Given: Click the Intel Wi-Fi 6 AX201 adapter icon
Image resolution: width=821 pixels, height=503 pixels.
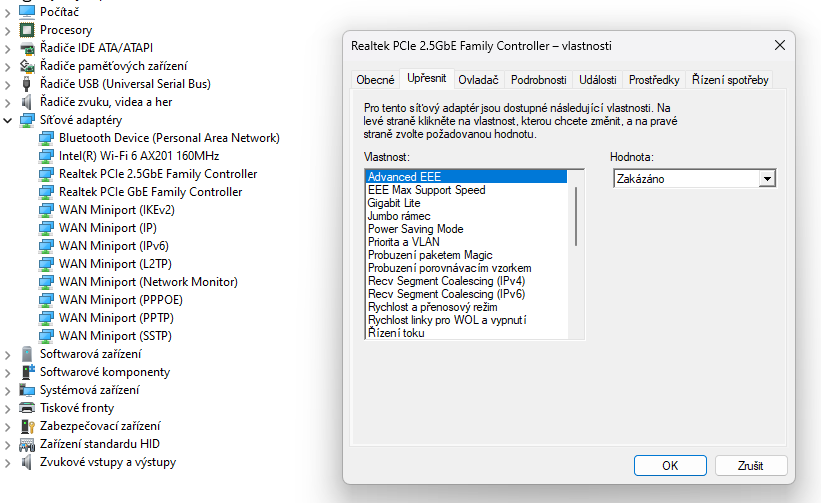Looking at the screenshot, I should (46, 156).
